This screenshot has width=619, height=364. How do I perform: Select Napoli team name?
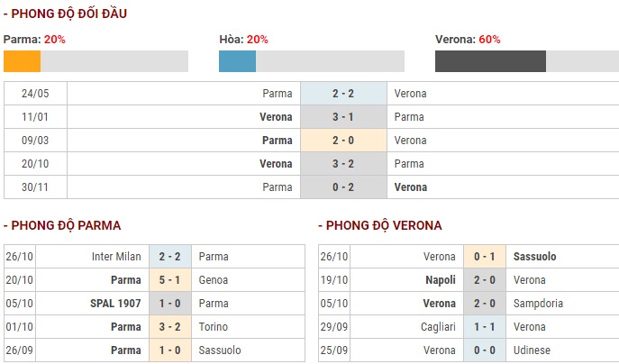441,280
